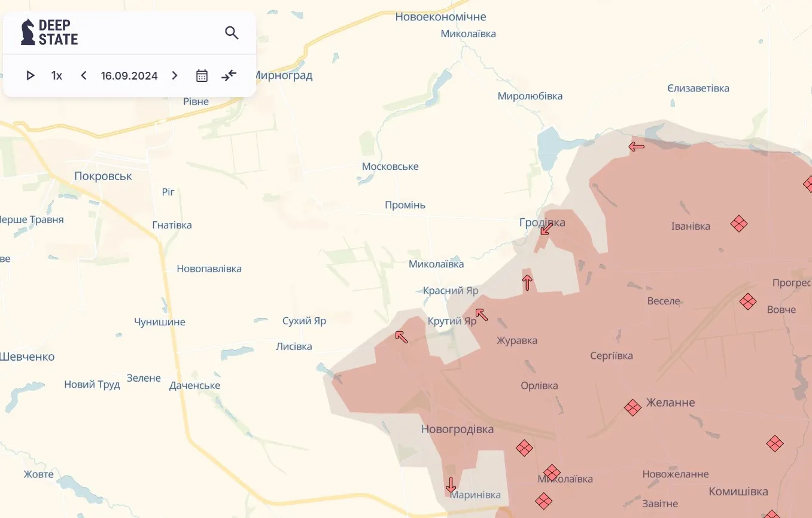Screen dimensions: 812x518
Task: Click the compare-arrows icon next to calendar
Action: tap(229, 75)
